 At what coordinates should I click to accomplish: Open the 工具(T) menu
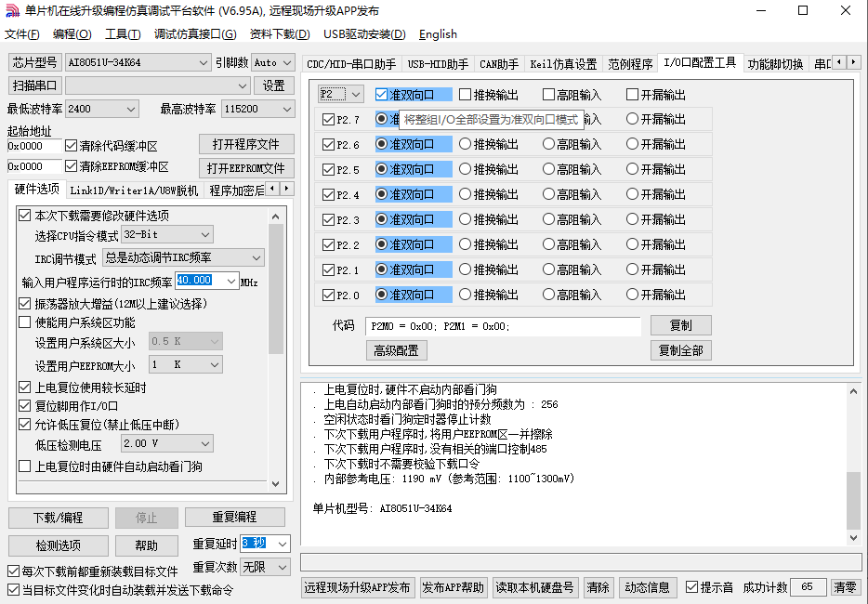[x=123, y=34]
